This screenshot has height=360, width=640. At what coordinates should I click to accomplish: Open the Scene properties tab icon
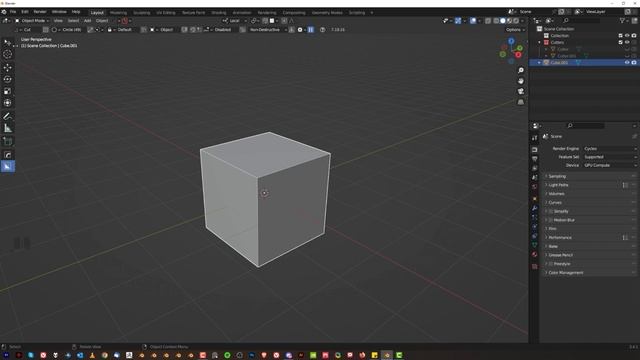(535, 178)
